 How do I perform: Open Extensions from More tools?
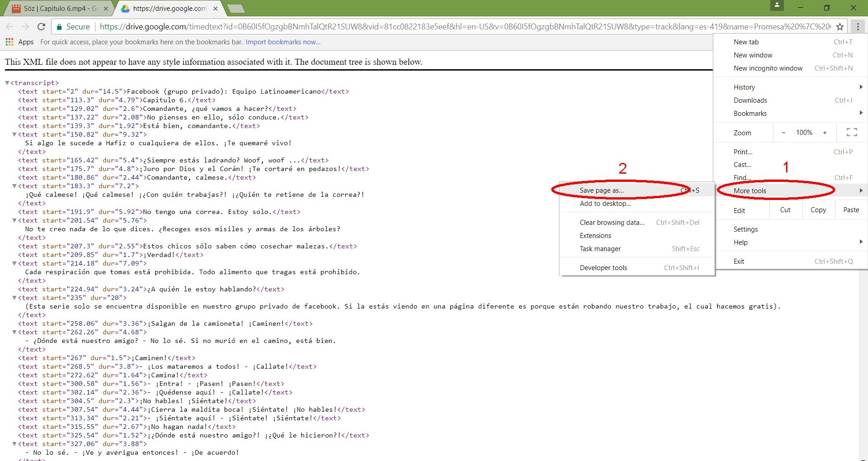pos(637,236)
